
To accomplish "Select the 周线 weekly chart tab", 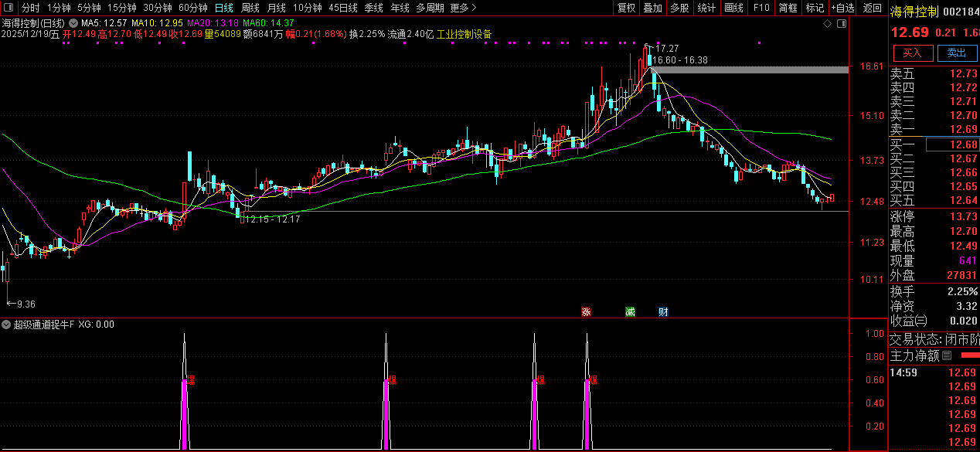I will (250, 8).
